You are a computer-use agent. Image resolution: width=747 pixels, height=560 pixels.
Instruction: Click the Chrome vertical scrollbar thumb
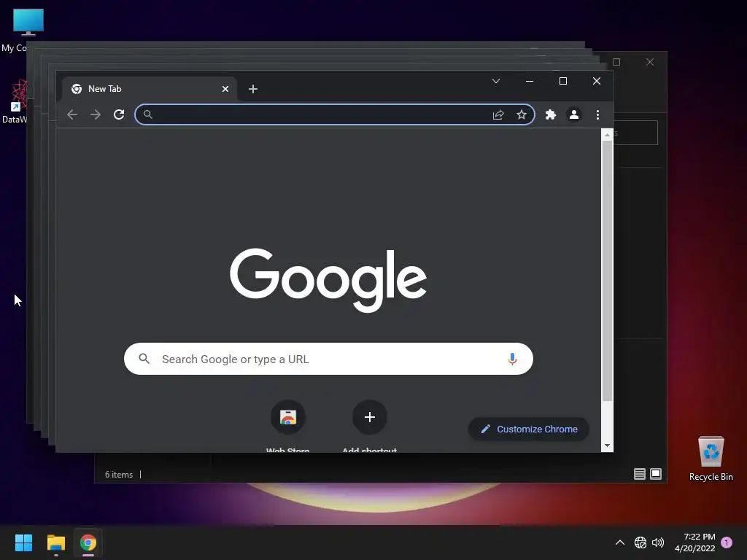607,271
